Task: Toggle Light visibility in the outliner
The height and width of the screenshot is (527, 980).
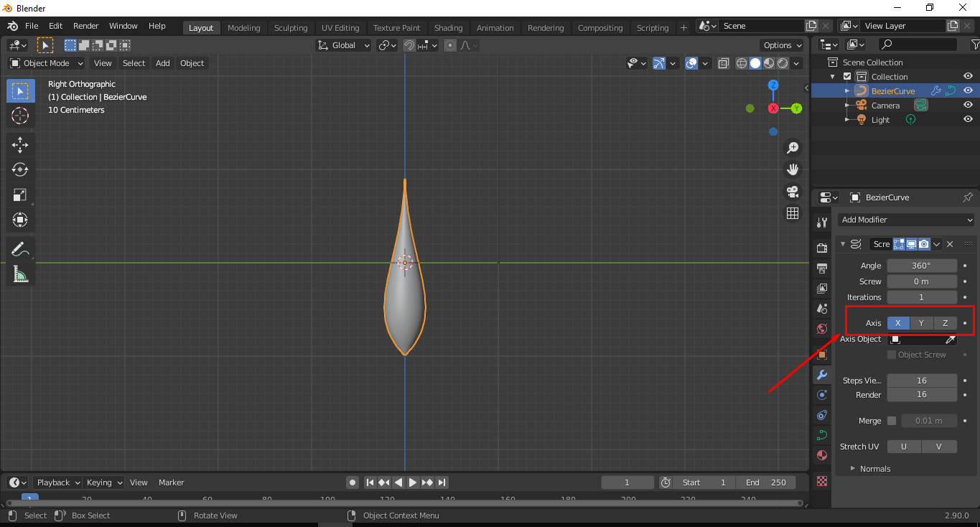Action: 968,119
